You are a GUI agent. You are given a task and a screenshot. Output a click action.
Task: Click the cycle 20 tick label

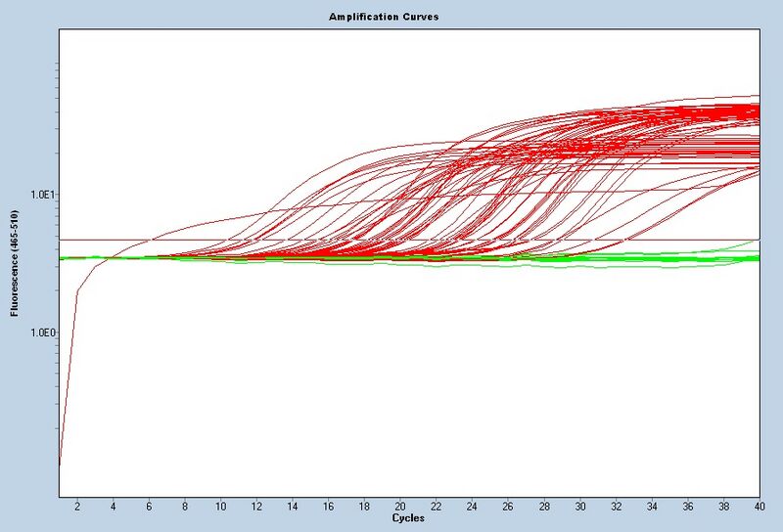coord(400,508)
